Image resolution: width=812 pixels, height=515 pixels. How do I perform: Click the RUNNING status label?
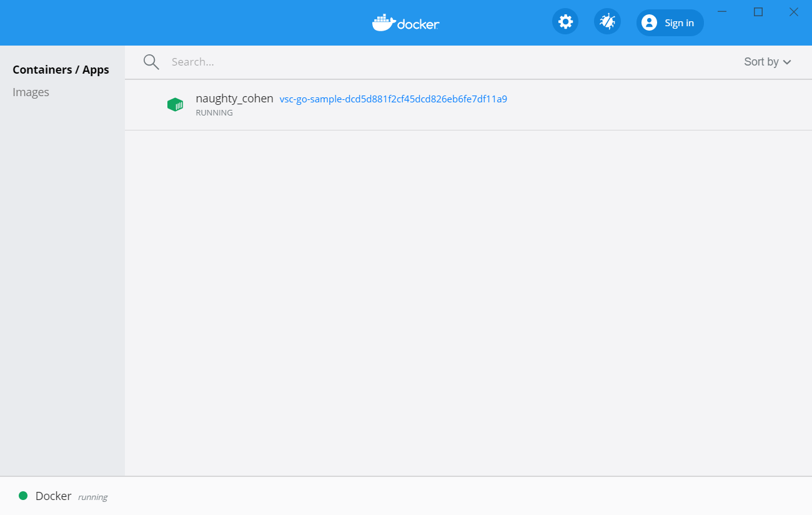point(214,112)
